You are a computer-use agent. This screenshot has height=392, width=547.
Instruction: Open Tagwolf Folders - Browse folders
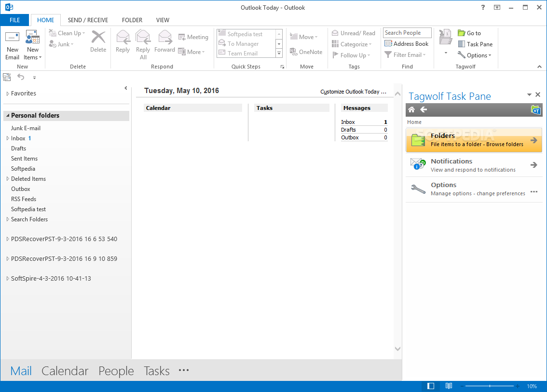click(474, 140)
